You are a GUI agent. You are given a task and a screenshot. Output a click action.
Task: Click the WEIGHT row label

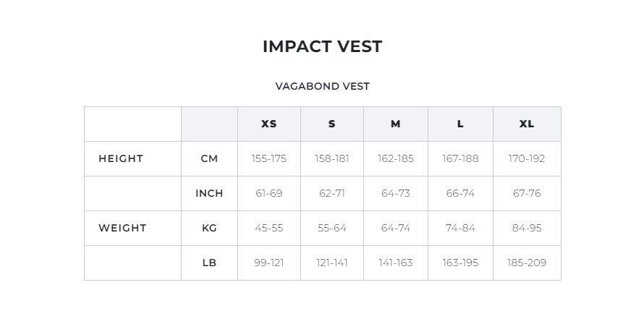pos(122,228)
